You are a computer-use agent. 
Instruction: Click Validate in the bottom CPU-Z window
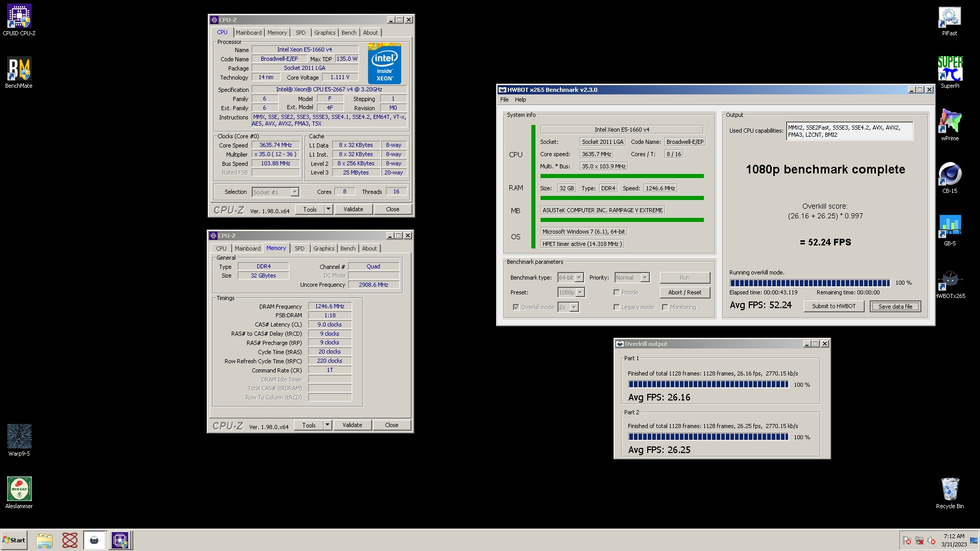(352, 425)
